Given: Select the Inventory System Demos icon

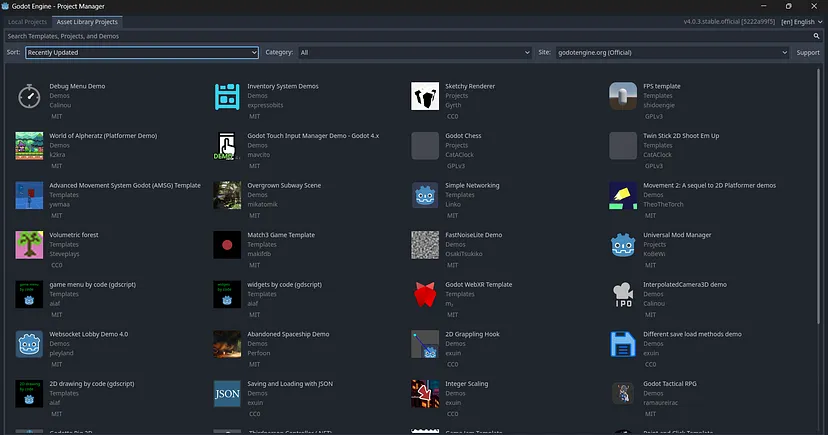Looking at the screenshot, I should click(x=227, y=96).
